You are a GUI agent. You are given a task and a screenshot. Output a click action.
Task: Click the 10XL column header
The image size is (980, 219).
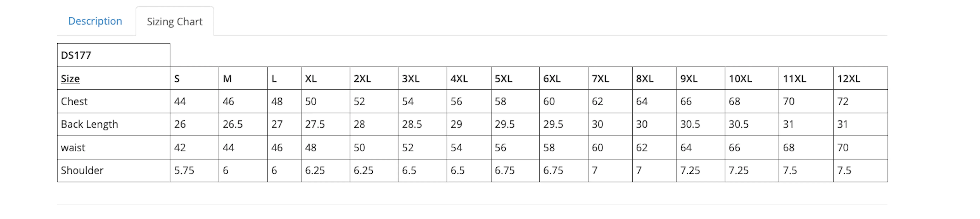pyautogui.click(x=740, y=79)
